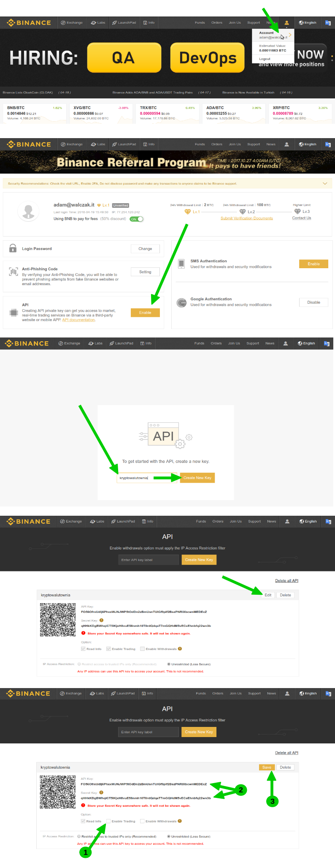The width and height of the screenshot is (335, 868).
Task: Select Unrestricted (Less Secure) in the Save panel
Action: click(x=169, y=836)
